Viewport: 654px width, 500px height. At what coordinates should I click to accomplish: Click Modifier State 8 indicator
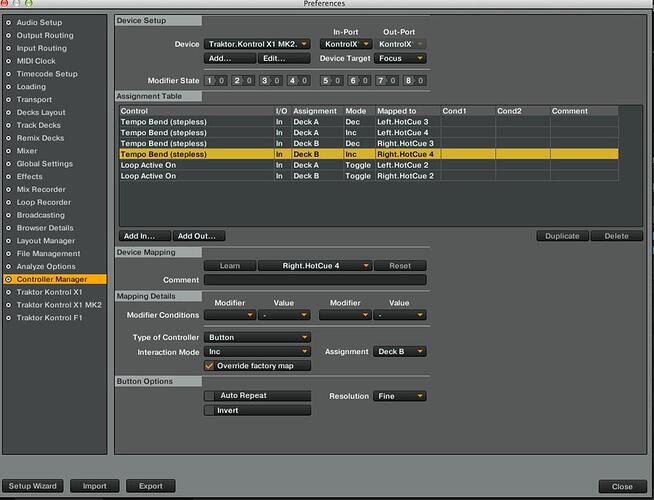[x=415, y=80]
